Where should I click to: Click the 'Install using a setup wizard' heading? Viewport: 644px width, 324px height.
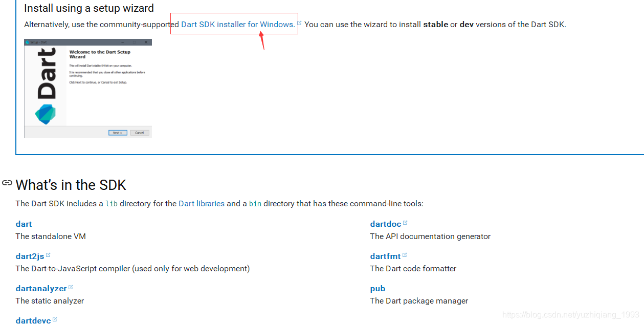point(89,8)
